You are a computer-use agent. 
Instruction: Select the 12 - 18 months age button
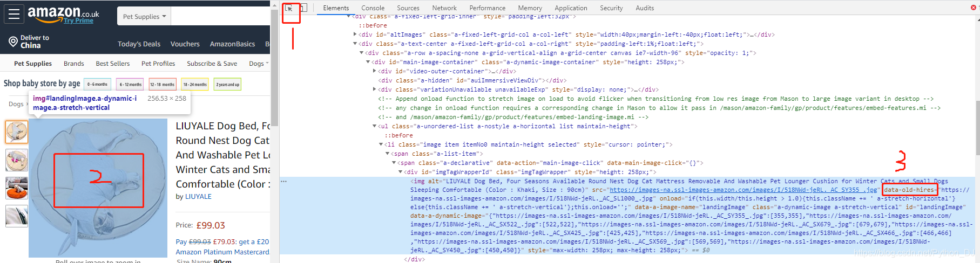[163, 84]
